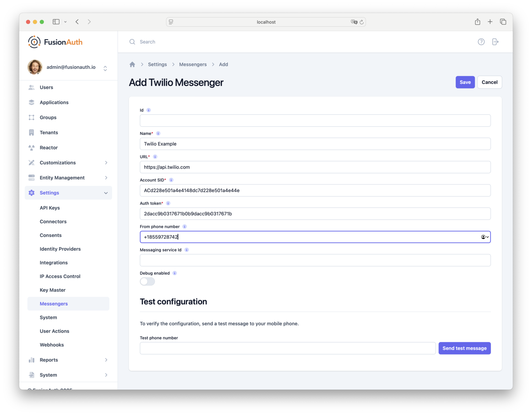
Task: Click the logout icon in the top bar
Action: pos(495,42)
